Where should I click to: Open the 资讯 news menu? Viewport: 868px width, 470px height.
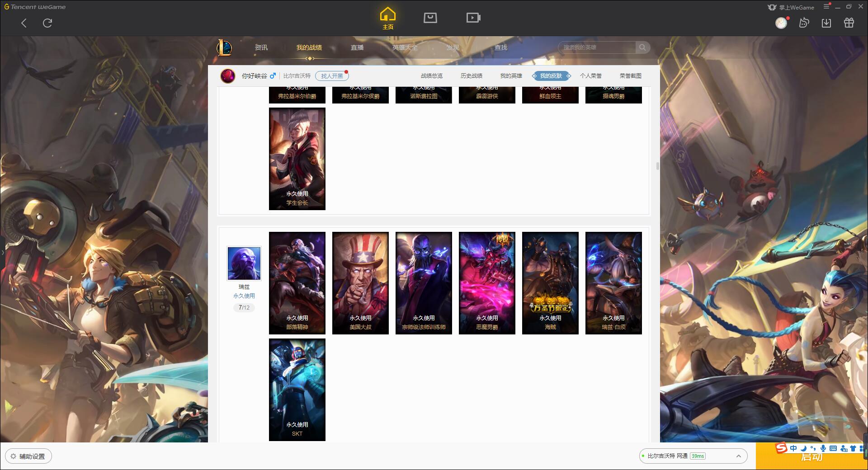point(261,47)
